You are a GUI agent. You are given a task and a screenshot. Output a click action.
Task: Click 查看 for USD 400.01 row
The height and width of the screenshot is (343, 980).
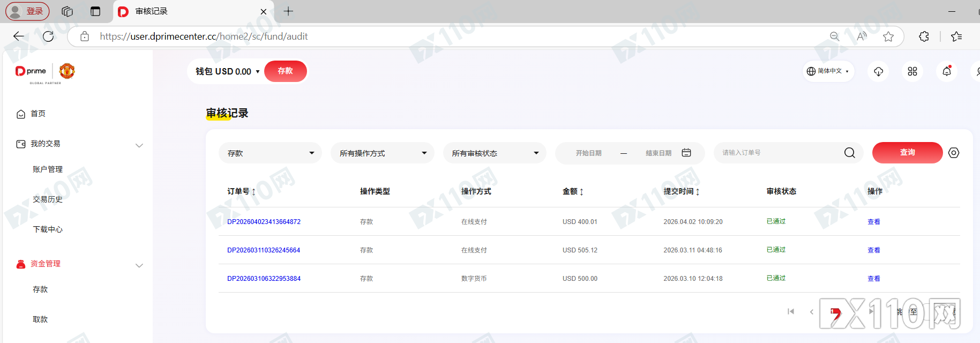click(874, 222)
